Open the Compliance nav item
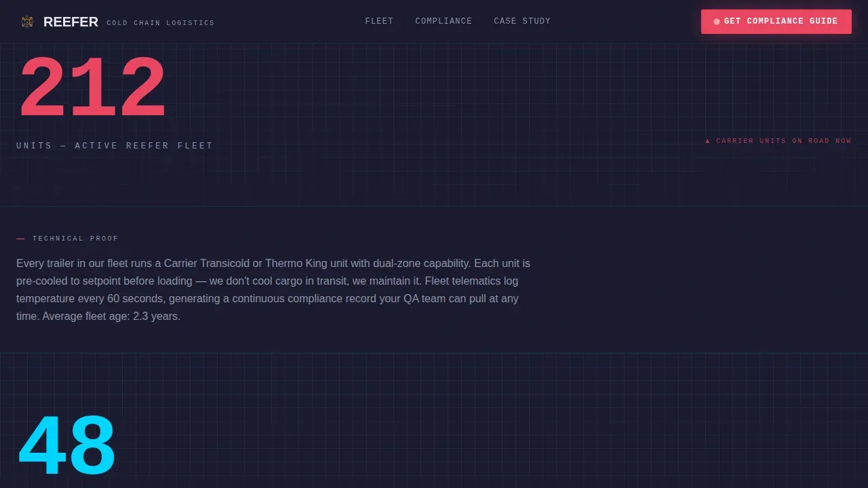The height and width of the screenshot is (488, 868). pos(443,21)
